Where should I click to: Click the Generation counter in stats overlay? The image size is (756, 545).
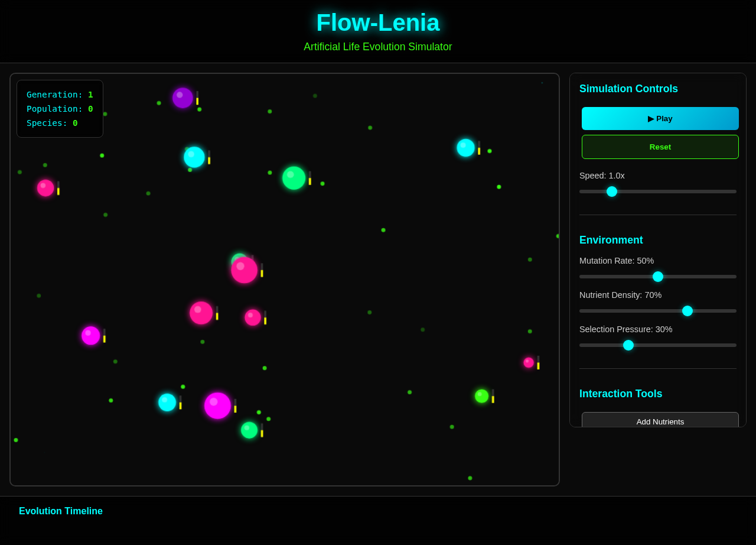pyautogui.click(x=59, y=94)
